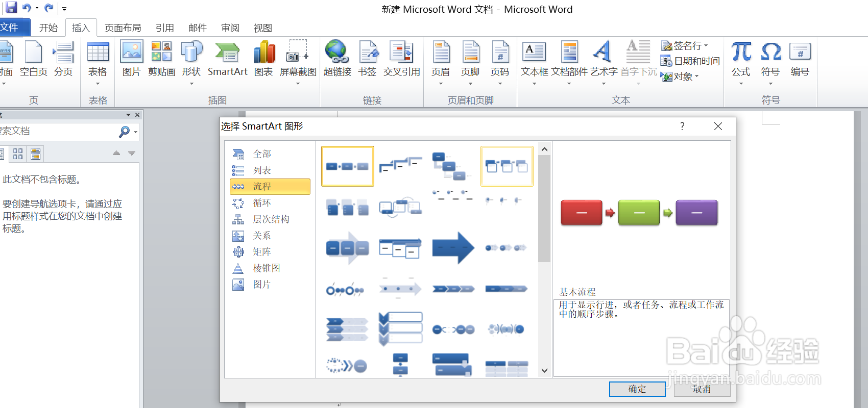Switch to the References (引用) tab

point(165,28)
